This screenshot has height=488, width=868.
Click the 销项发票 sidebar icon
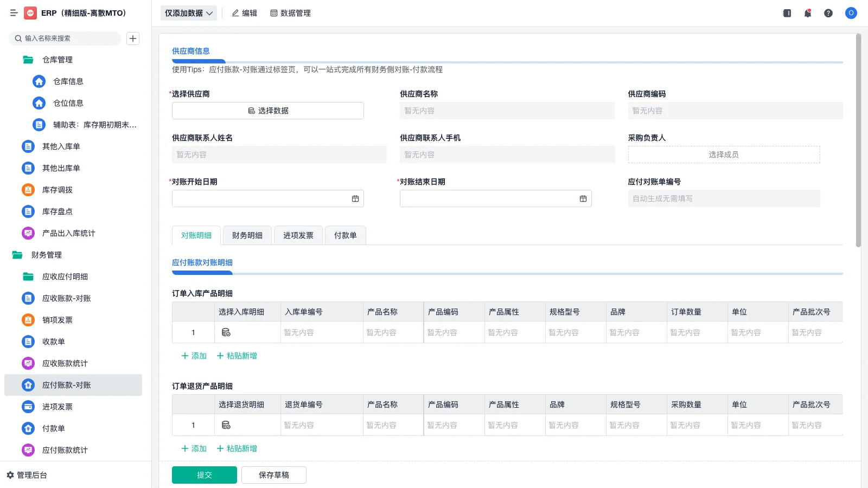coord(28,320)
